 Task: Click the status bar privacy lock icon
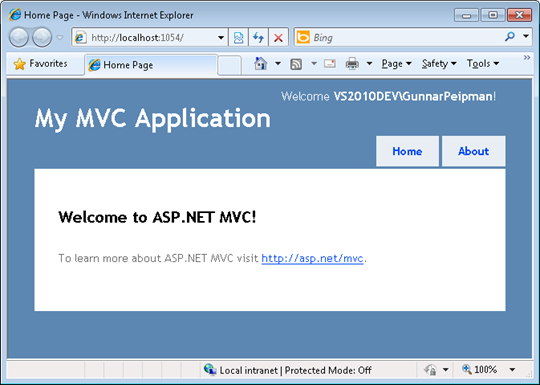click(x=430, y=370)
